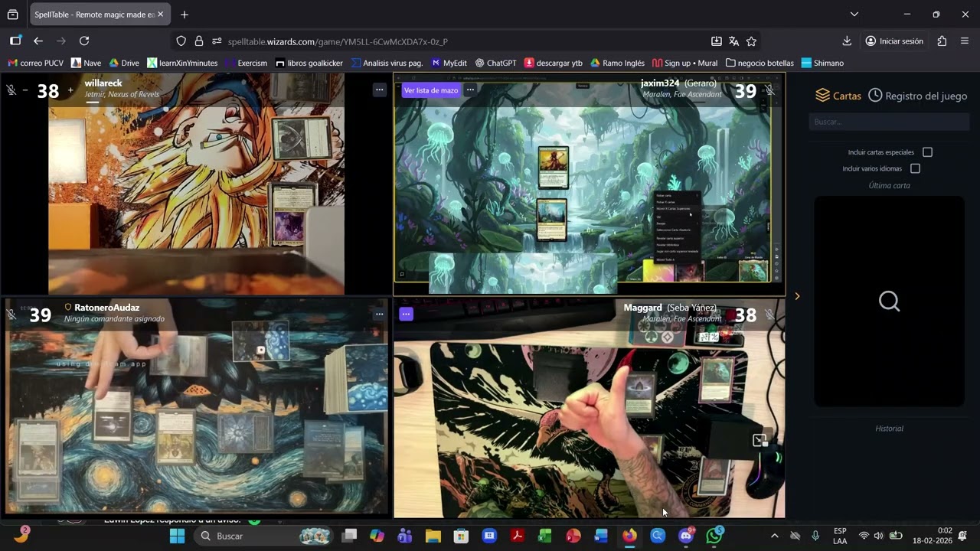The height and width of the screenshot is (551, 980).
Task: Reload the page with the refresh icon
Action: [84, 41]
